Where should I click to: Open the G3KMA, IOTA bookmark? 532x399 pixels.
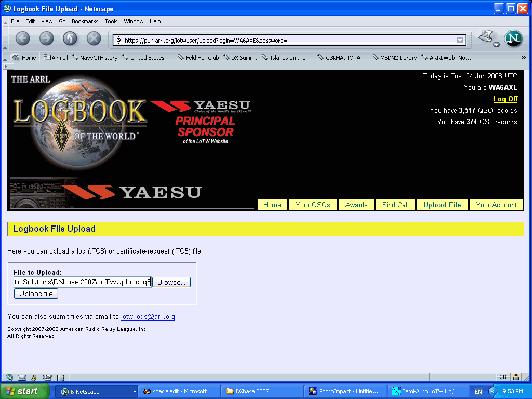tap(343, 58)
